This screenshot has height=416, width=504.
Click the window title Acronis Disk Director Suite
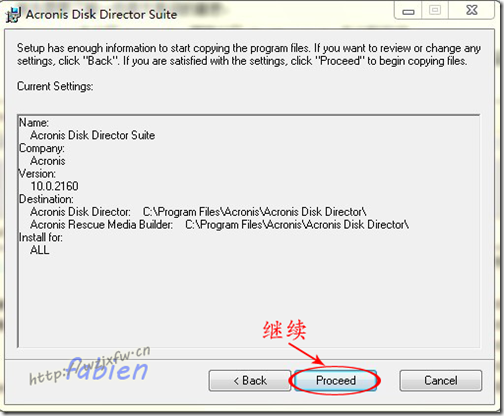coord(101,15)
